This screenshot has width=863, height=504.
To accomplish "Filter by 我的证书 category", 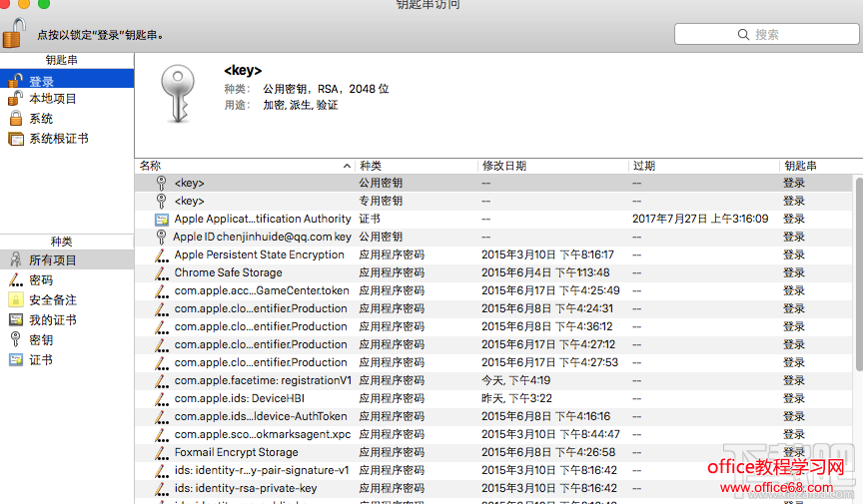I will click(x=52, y=320).
